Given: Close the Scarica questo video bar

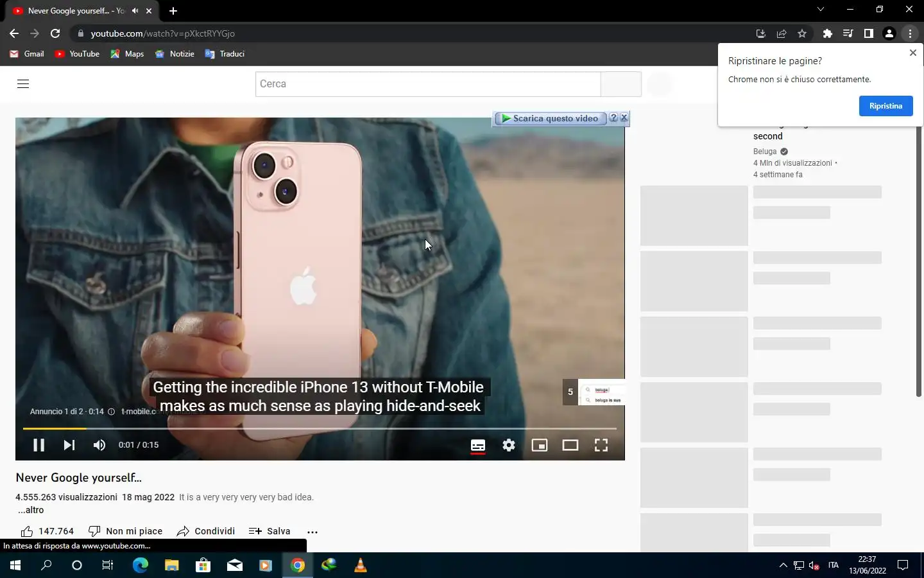Looking at the screenshot, I should point(624,118).
